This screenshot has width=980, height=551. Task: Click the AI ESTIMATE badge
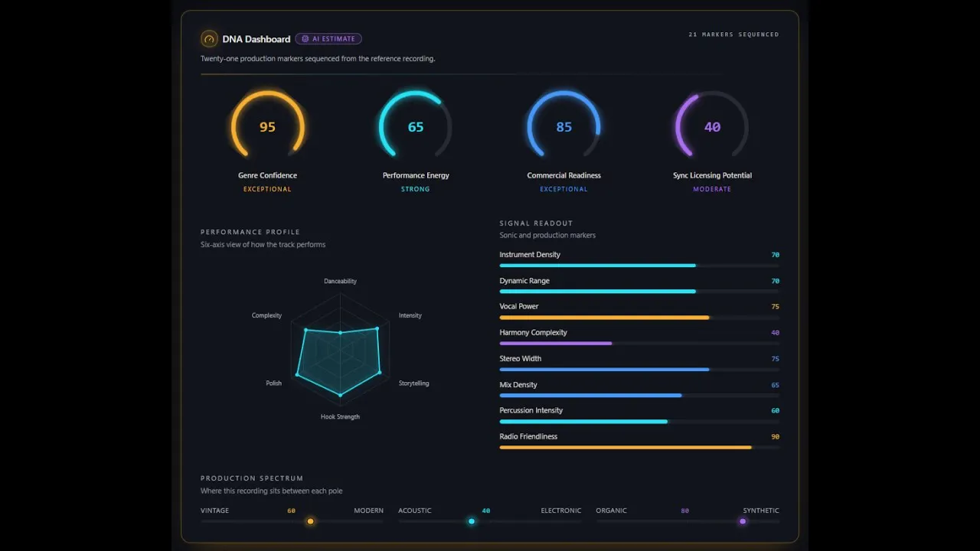(328, 39)
